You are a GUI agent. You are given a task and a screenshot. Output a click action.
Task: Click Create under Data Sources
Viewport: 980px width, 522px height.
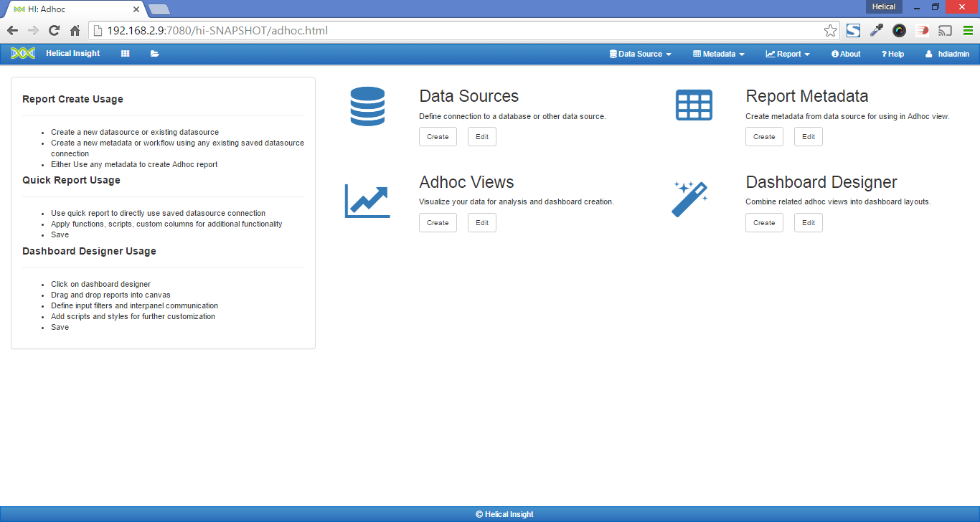[x=438, y=136]
